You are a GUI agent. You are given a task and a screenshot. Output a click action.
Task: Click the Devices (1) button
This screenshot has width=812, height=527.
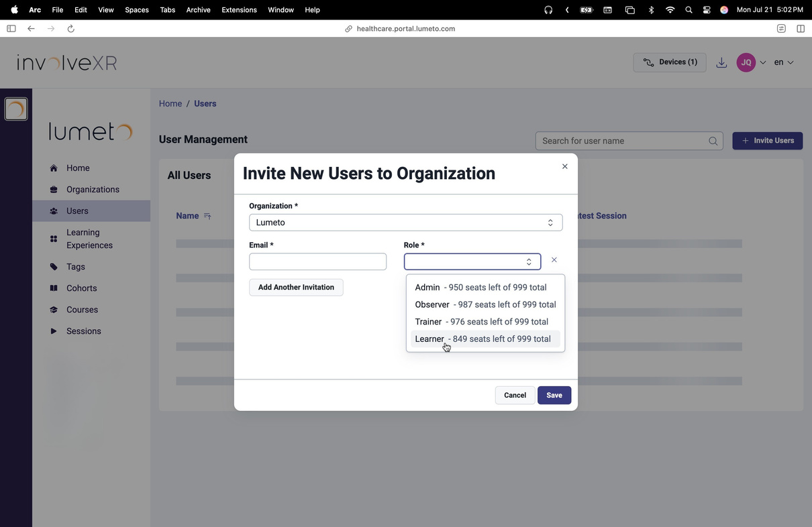tap(670, 62)
